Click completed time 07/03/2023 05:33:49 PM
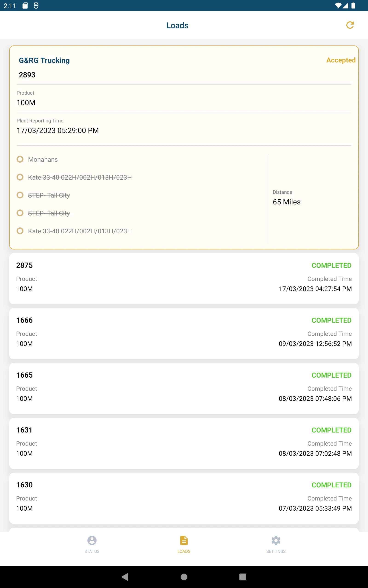 (x=315, y=508)
